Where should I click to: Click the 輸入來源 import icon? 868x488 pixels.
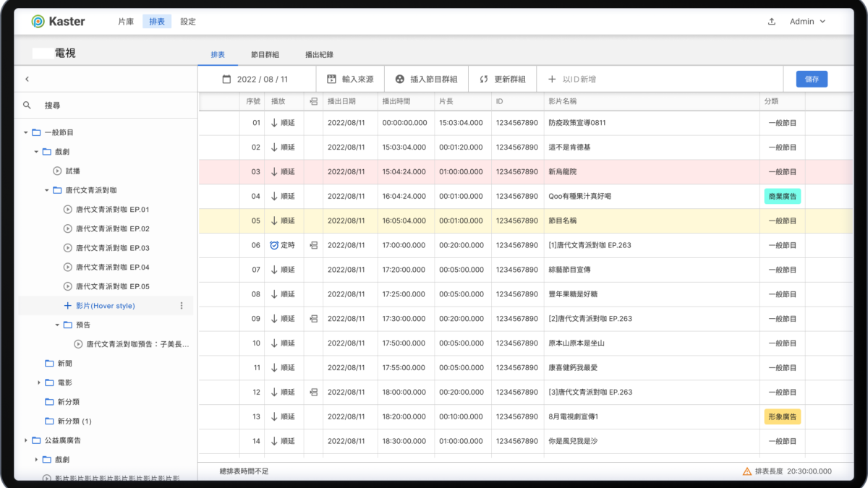332,80
